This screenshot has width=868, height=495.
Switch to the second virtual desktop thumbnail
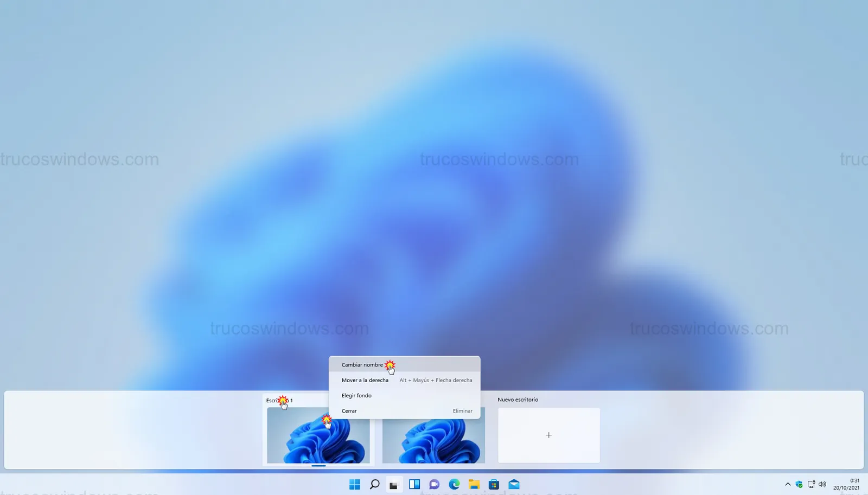click(433, 441)
